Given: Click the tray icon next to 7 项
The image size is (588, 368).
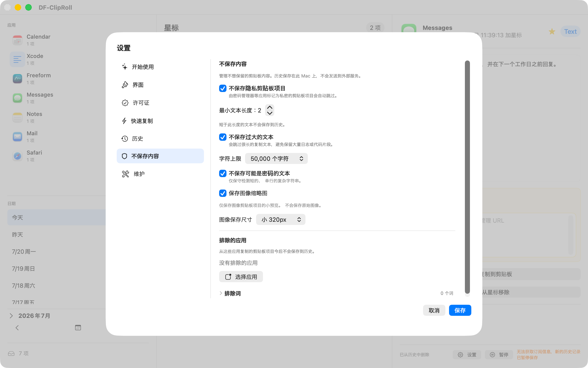Looking at the screenshot, I should (11, 354).
